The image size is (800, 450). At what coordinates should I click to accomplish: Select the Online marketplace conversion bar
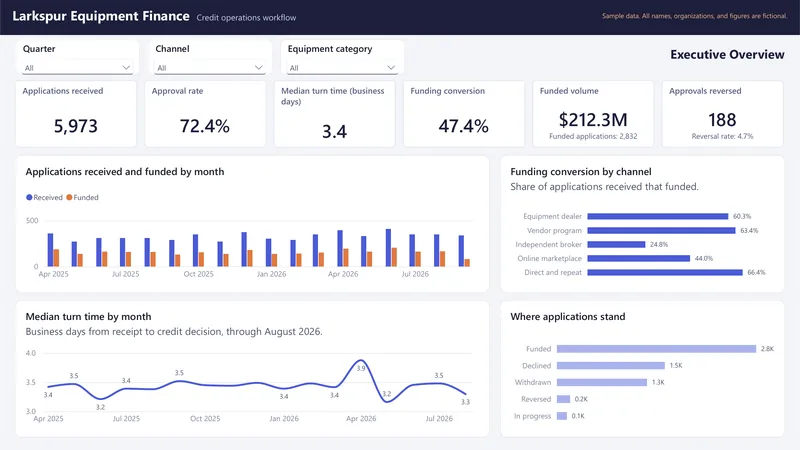(639, 258)
